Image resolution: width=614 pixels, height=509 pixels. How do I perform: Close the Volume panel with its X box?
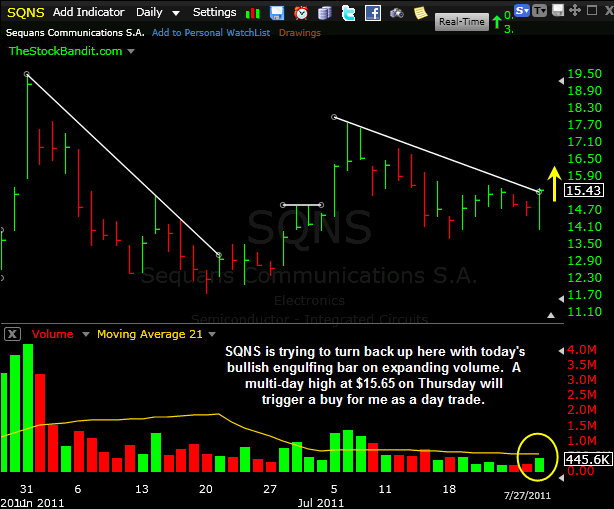[x=12, y=334]
